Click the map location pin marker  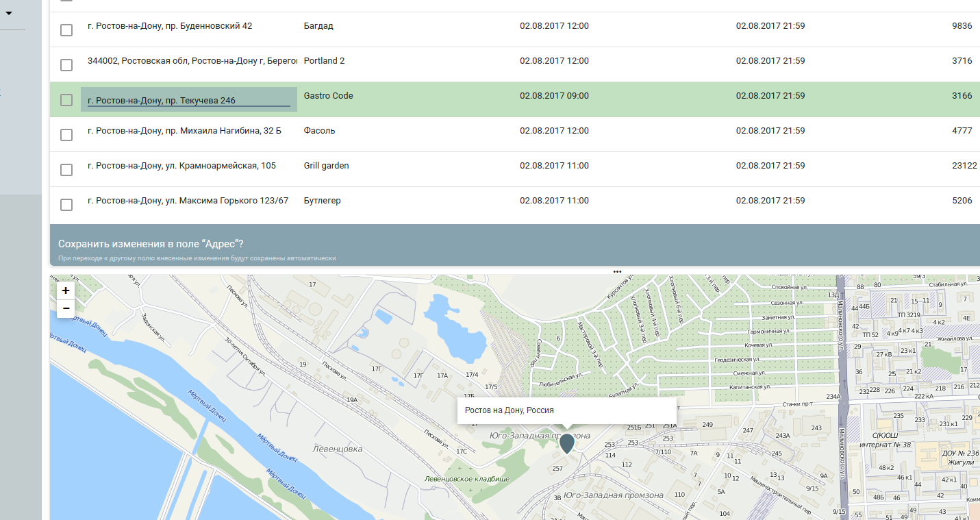[566, 443]
